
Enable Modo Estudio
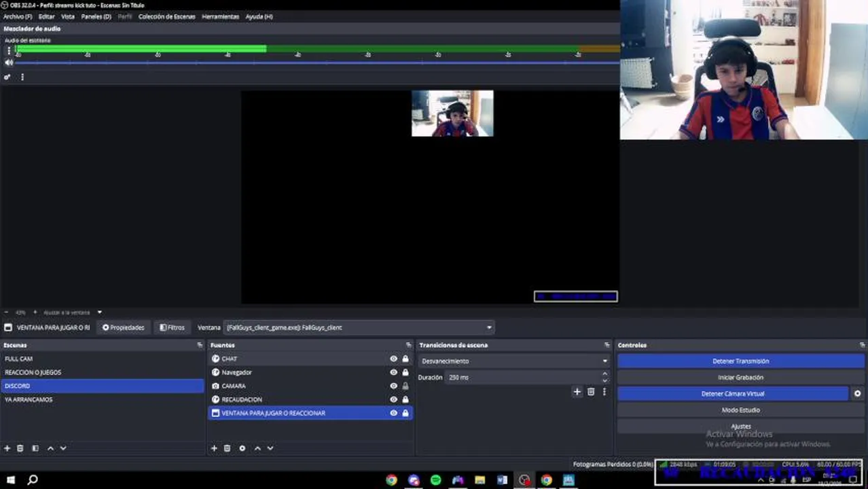[740, 410]
